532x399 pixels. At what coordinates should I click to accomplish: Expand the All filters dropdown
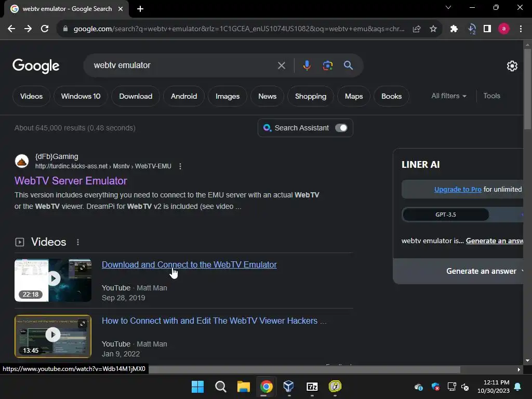click(x=448, y=96)
